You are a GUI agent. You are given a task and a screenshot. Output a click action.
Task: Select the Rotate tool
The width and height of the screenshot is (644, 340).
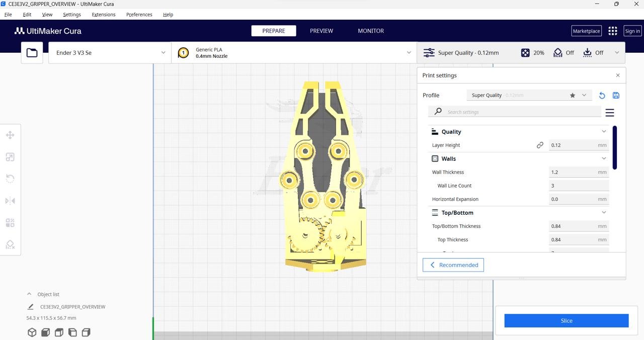click(x=10, y=179)
